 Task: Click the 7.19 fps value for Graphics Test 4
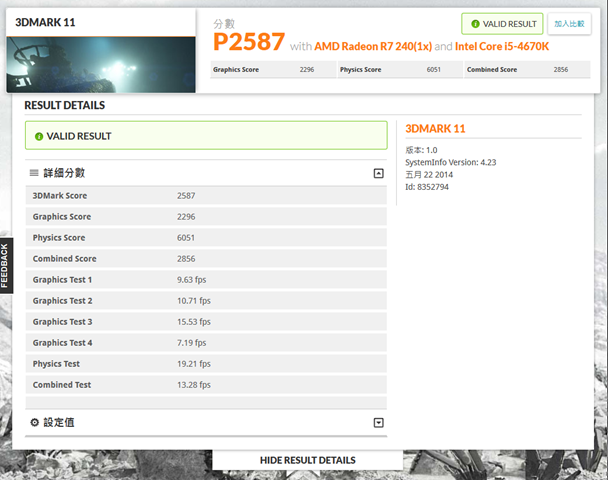tap(192, 343)
